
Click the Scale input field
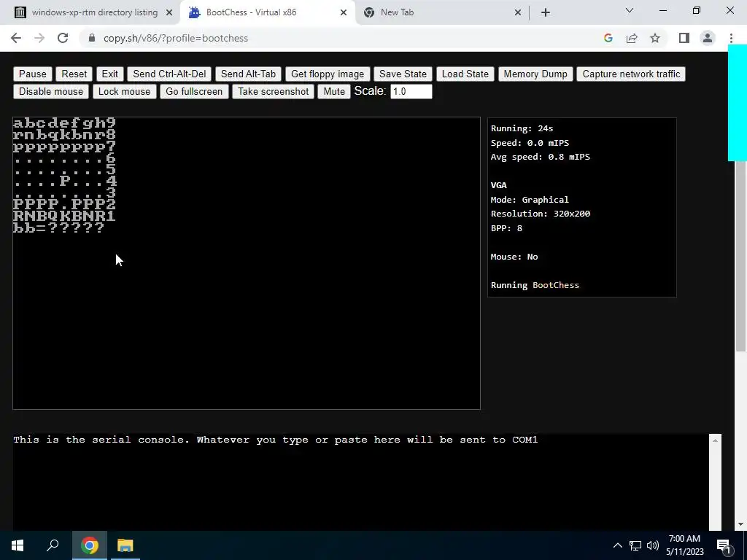pos(411,91)
